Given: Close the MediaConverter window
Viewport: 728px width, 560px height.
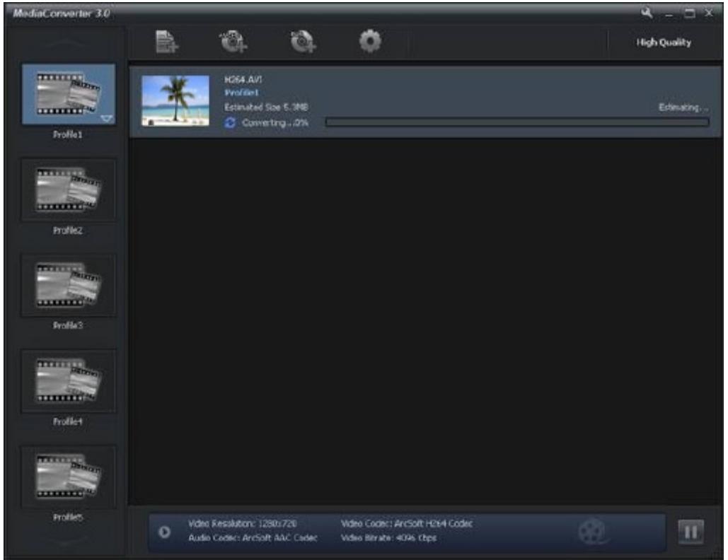Looking at the screenshot, I should [709, 13].
